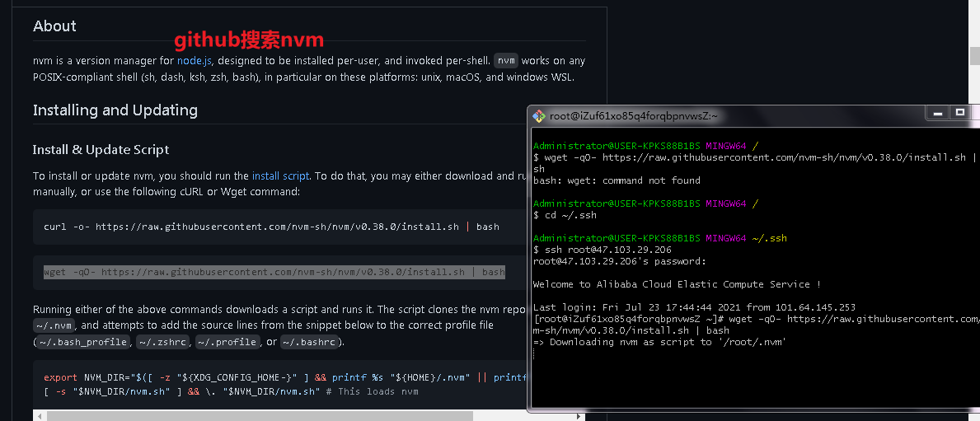980x421 pixels.
Task: Open the install script link
Action: pyautogui.click(x=280, y=176)
